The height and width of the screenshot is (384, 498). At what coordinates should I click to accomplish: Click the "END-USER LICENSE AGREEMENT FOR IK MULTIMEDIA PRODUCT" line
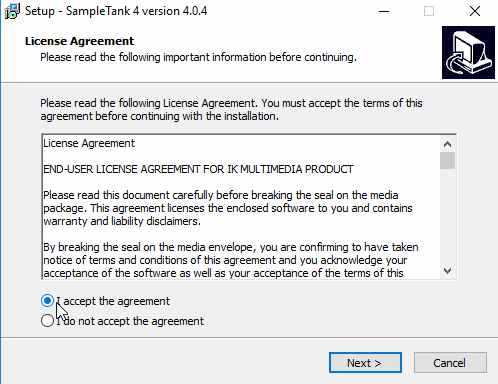(198, 169)
